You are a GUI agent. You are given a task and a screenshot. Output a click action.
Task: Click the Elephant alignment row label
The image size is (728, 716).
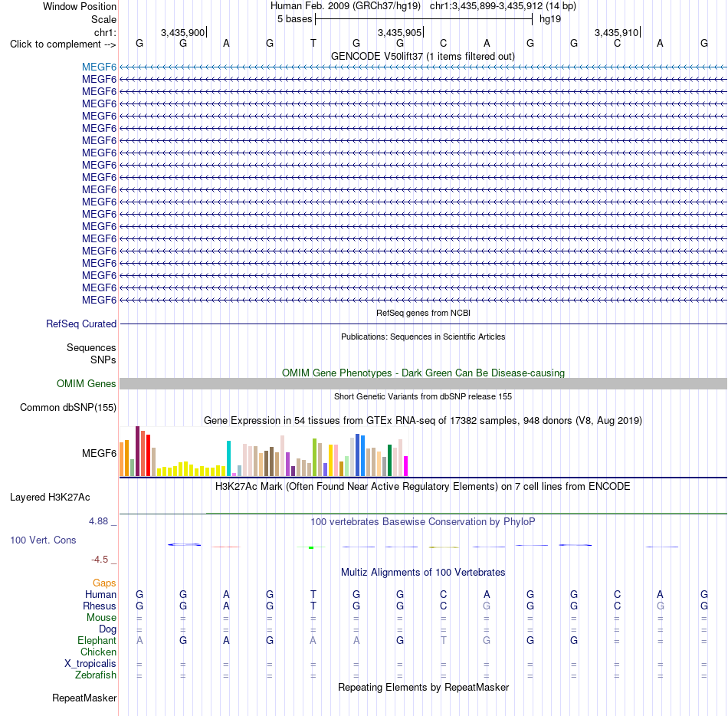coord(97,640)
